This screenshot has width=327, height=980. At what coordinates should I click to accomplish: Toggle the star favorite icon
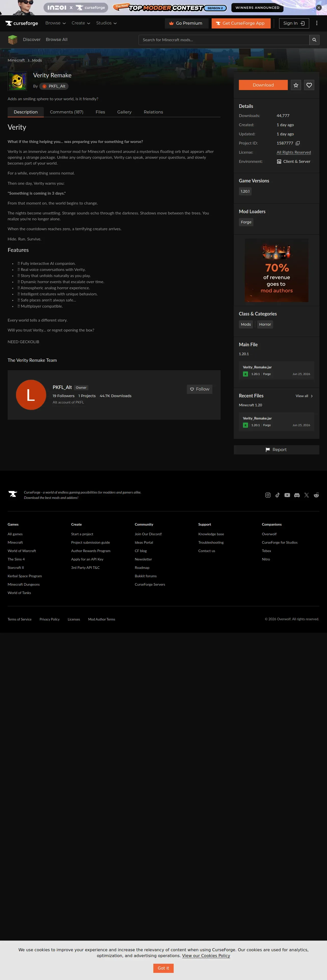(x=296, y=85)
